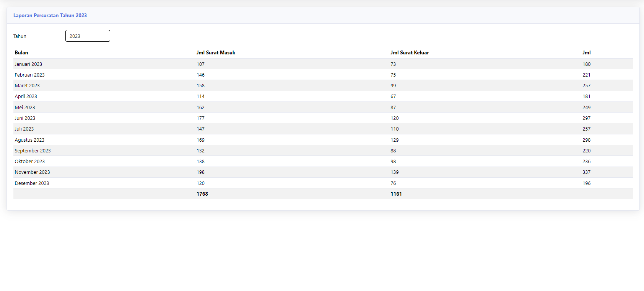
Task: Click Jml total 220 for September
Action: click(587, 151)
